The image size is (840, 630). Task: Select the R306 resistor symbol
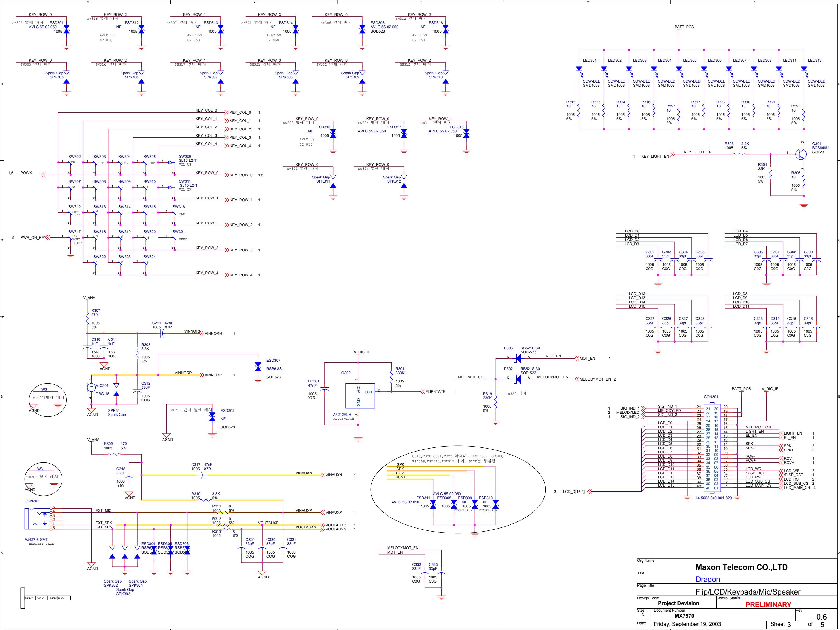click(x=804, y=182)
